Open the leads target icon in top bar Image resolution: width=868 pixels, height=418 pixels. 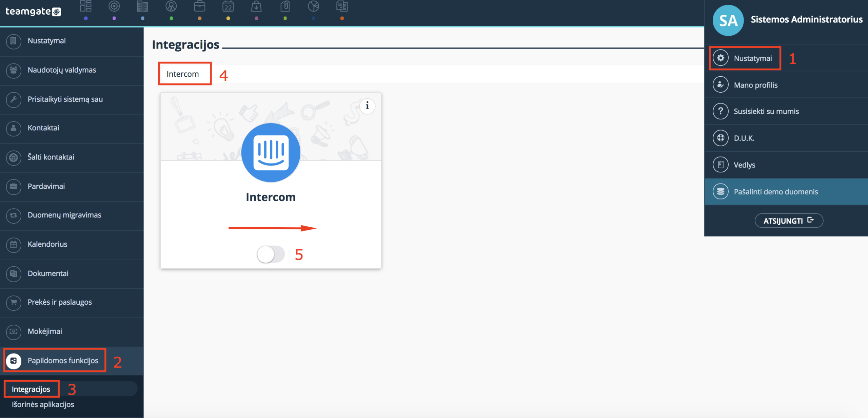[x=114, y=6]
